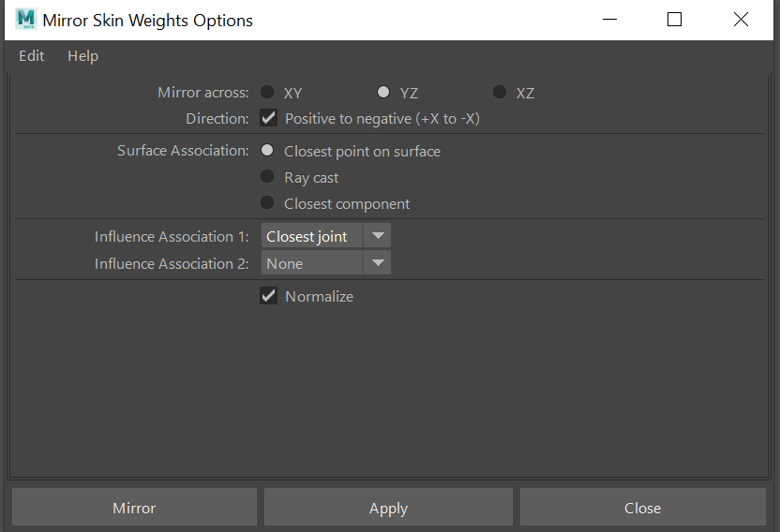The image size is (780, 532).
Task: Choose Ray cast surface association
Action: click(x=267, y=177)
